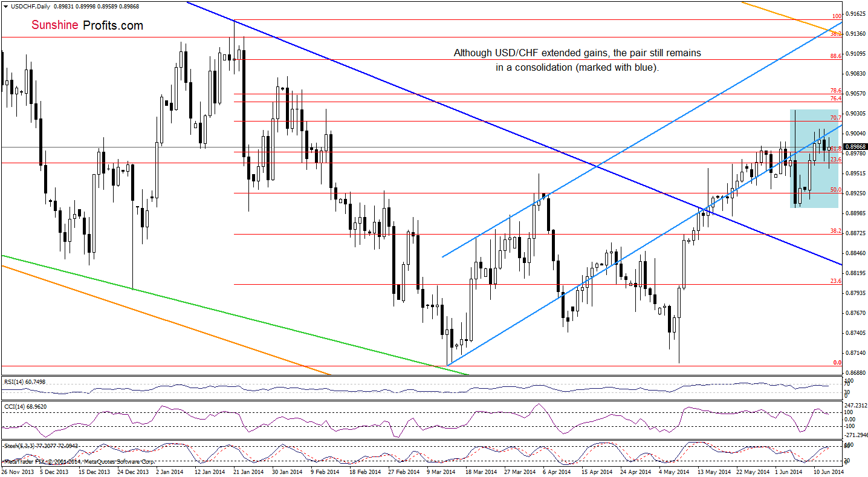The height and width of the screenshot is (477, 868).
Task: Click the 0.90830 price axis label
Action: tap(855, 74)
